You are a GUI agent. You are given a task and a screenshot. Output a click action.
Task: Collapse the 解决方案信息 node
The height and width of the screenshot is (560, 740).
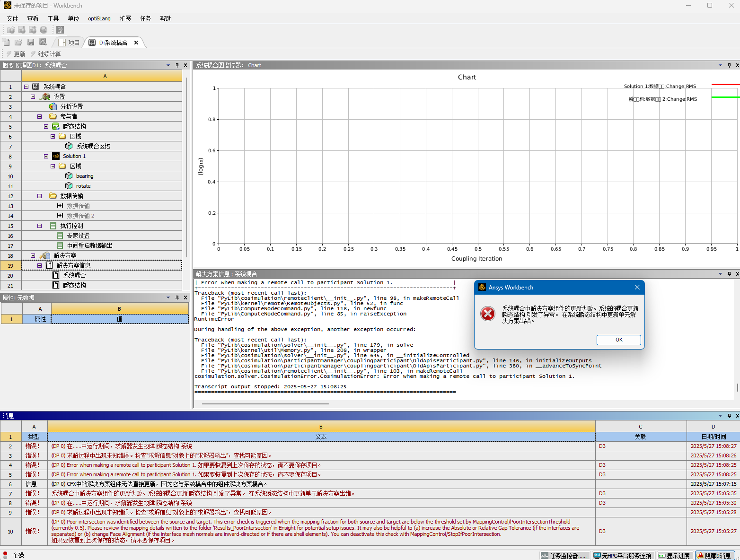[40, 265]
